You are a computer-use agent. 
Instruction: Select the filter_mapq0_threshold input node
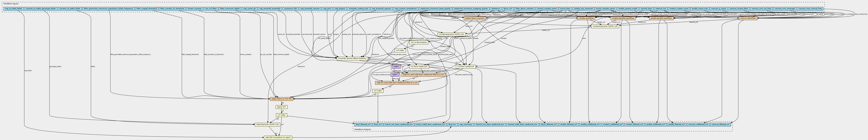(x=147, y=8)
